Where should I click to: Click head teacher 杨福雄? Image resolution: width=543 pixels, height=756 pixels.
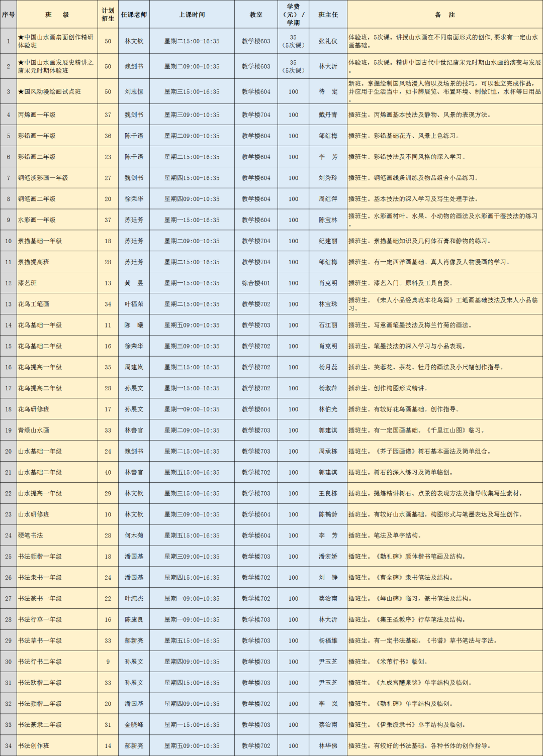[x=328, y=641]
